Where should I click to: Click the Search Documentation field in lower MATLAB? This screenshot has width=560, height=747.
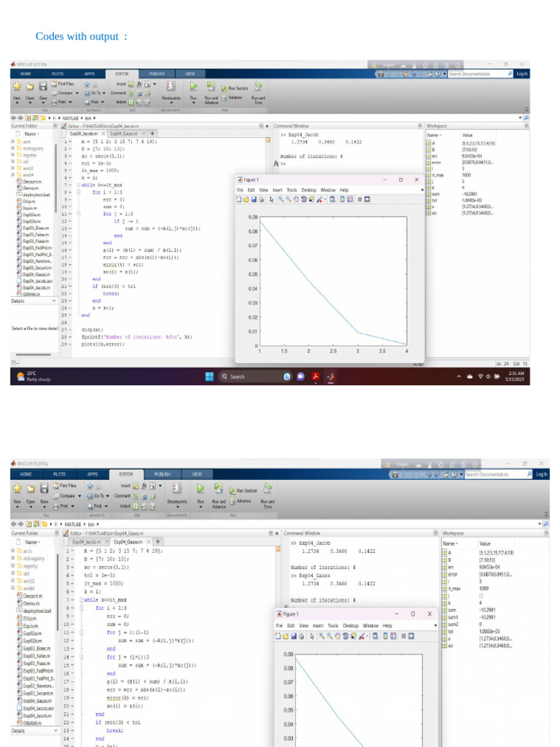coord(498,474)
